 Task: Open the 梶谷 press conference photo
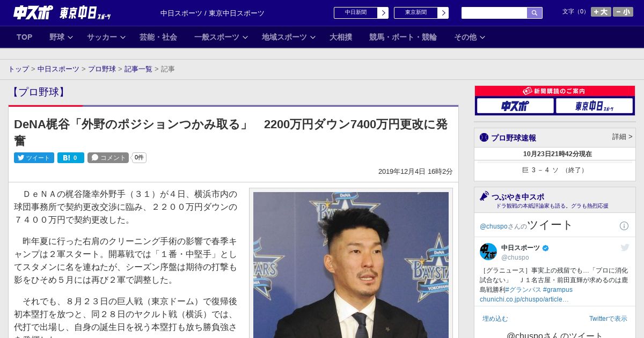tap(351, 264)
